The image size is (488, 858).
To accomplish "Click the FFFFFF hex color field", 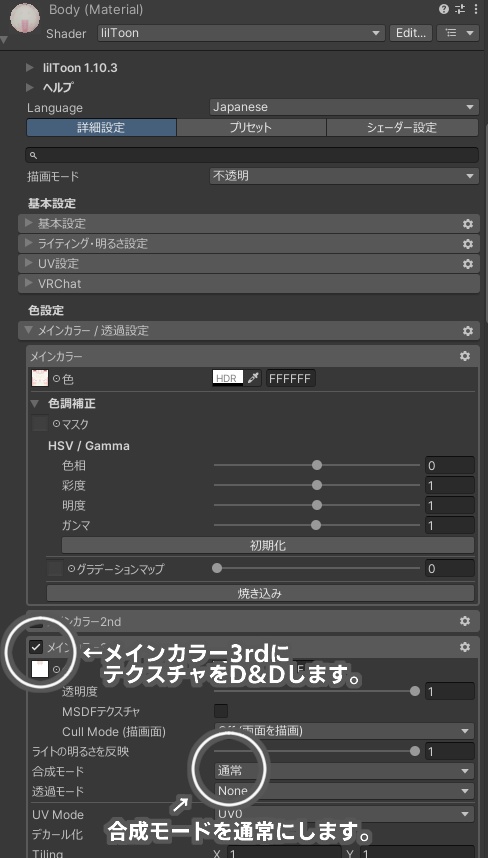I will click(291, 378).
